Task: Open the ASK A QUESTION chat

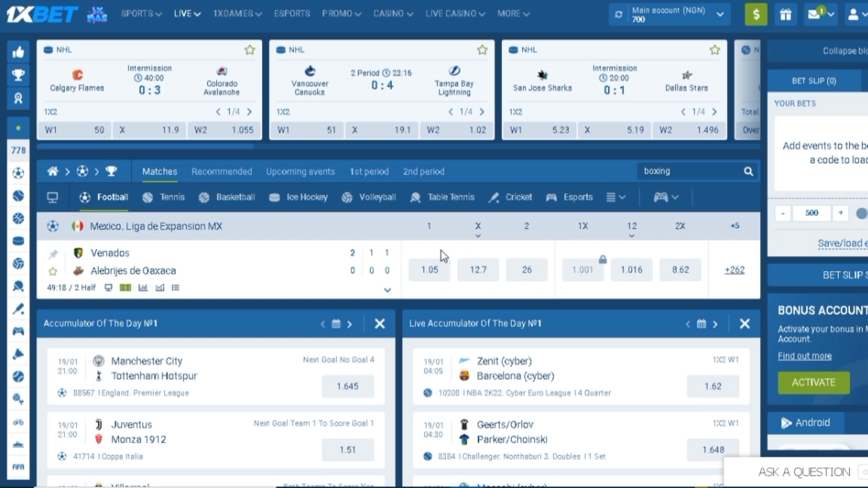Action: [x=804, y=472]
